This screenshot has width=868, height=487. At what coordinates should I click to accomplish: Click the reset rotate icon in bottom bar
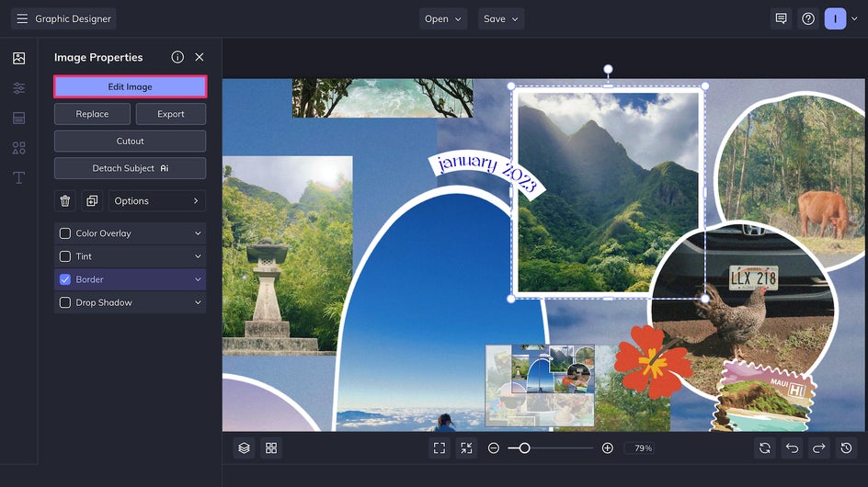point(765,448)
